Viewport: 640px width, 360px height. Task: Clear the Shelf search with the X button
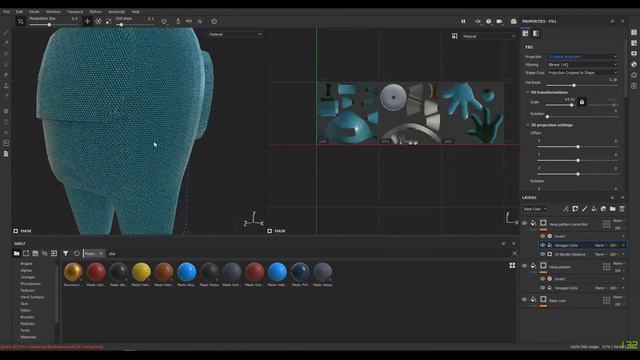514,253
